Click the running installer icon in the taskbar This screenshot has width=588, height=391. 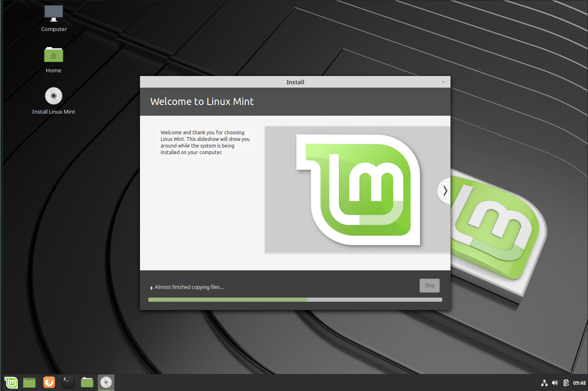[106, 382]
